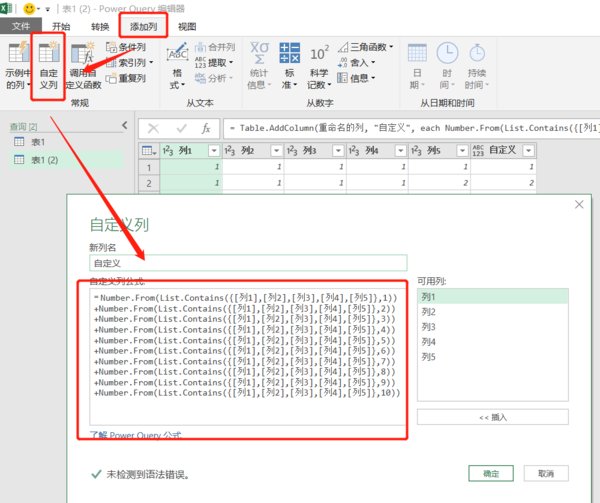
Task: Click inside the custom column formula box
Action: click(248, 356)
